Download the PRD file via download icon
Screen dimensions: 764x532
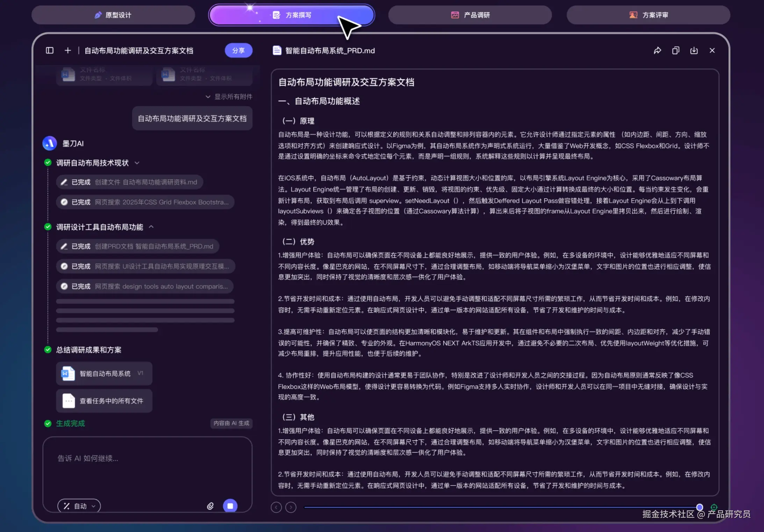pyautogui.click(x=694, y=51)
